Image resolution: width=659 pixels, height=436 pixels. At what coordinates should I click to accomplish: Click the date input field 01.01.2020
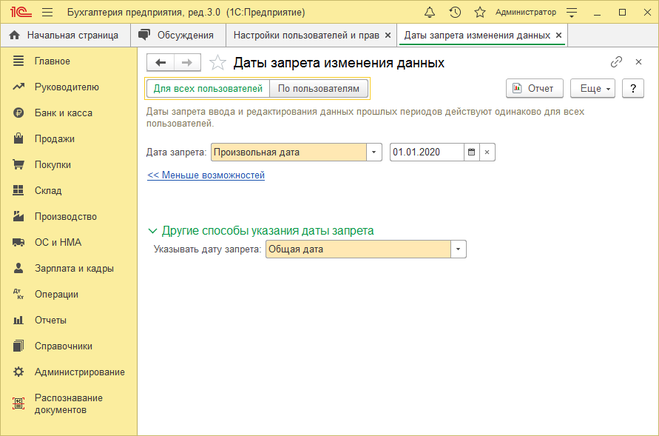[x=426, y=152]
